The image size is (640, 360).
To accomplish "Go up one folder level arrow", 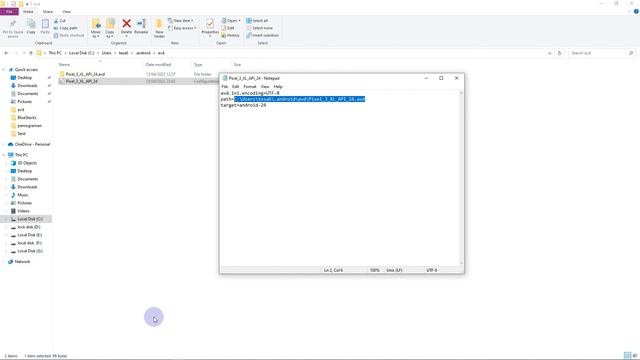I will point(31,53).
